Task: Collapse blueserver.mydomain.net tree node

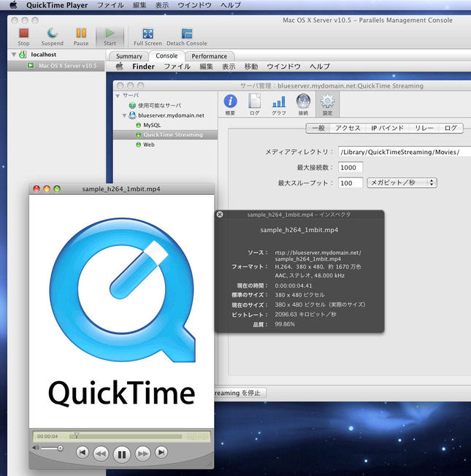Action: tap(124, 115)
